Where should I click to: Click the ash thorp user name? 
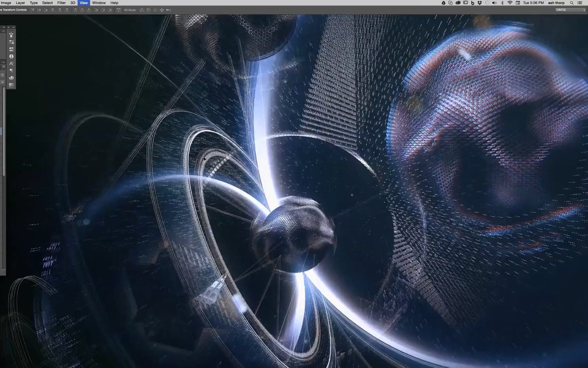[556, 3]
